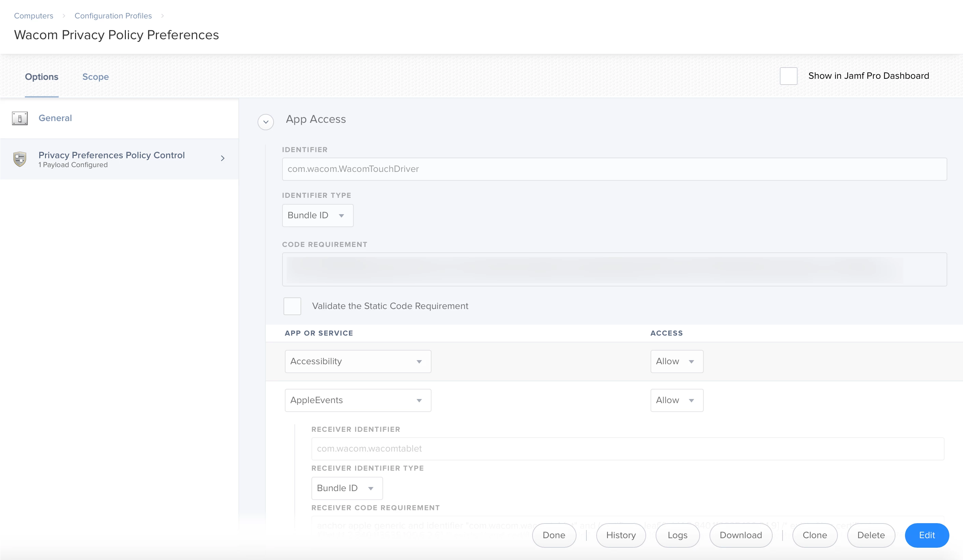
Task: Go to Computers breadcrumb link
Action: pyautogui.click(x=34, y=16)
